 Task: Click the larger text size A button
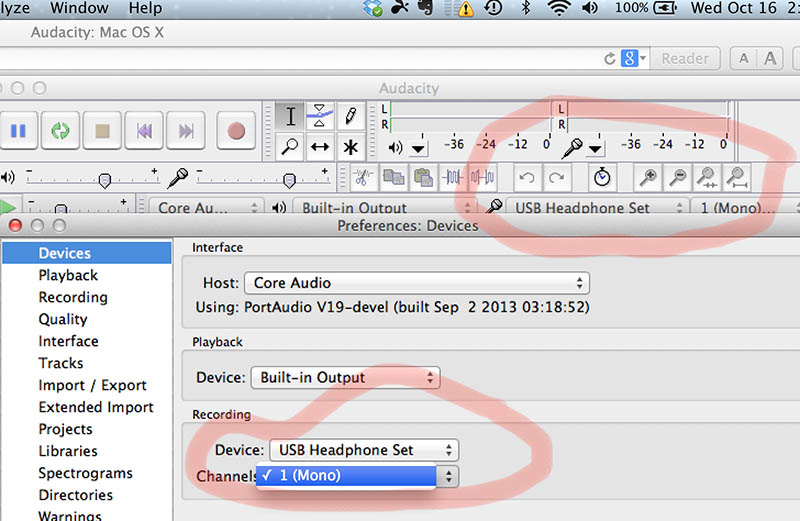point(770,59)
